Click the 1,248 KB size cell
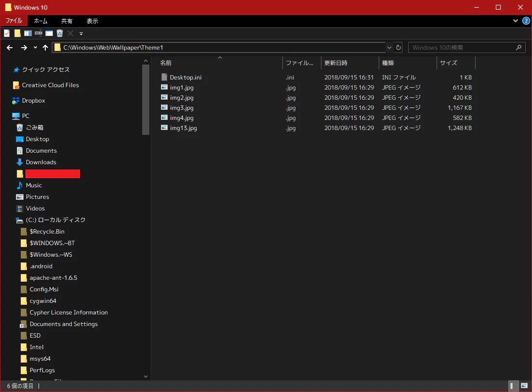This screenshot has height=392, width=532. pos(459,128)
